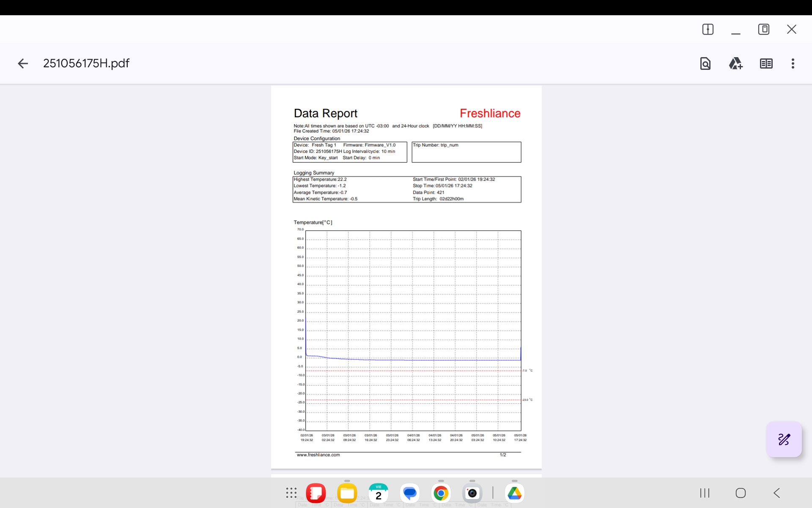812x508 pixels.
Task: Click the www.freshliance.com footer link
Action: point(318,455)
